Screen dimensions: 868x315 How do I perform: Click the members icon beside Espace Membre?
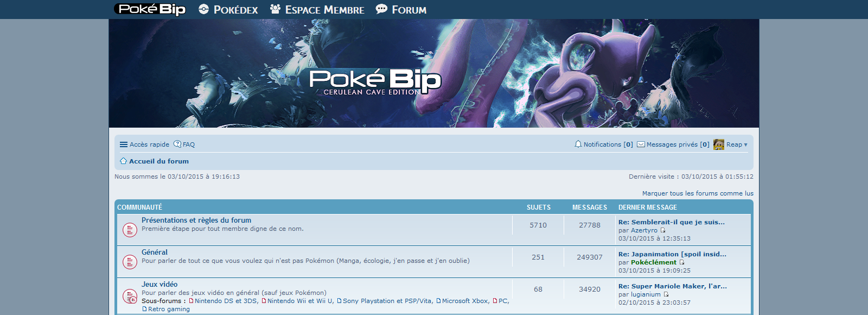(x=275, y=9)
